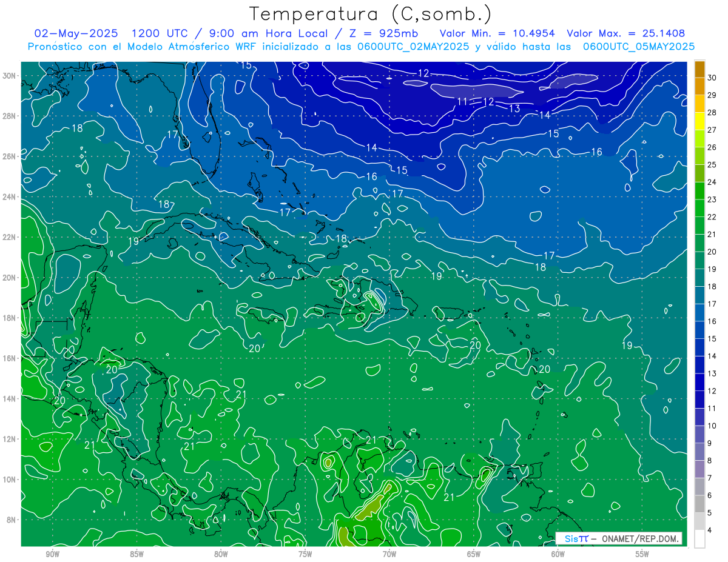Click the gray colorbar segment between 5 and 6
The width and height of the screenshot is (728, 562).
[x=699, y=504]
